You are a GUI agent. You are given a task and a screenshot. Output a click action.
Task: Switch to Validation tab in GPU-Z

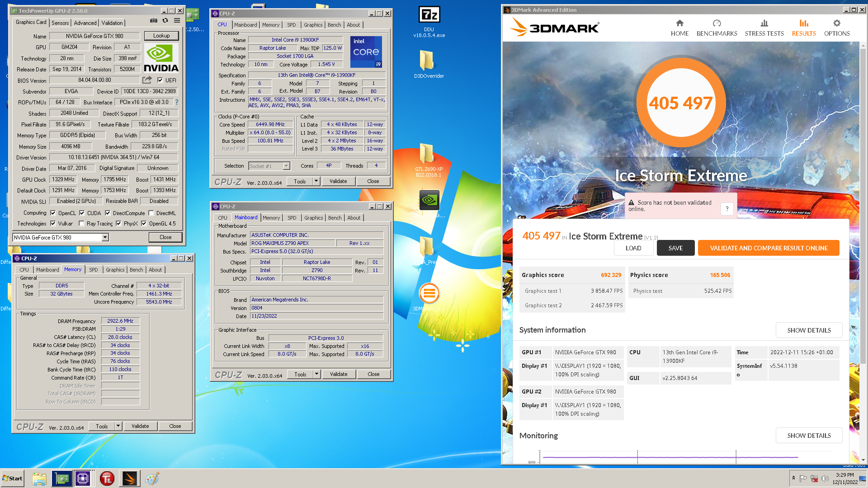[x=112, y=23]
